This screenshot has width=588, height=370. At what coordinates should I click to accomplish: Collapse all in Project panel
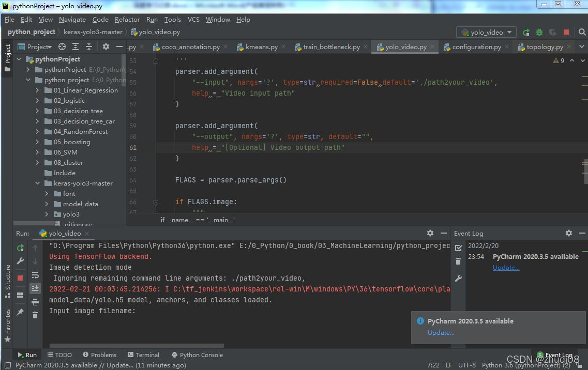(x=89, y=47)
